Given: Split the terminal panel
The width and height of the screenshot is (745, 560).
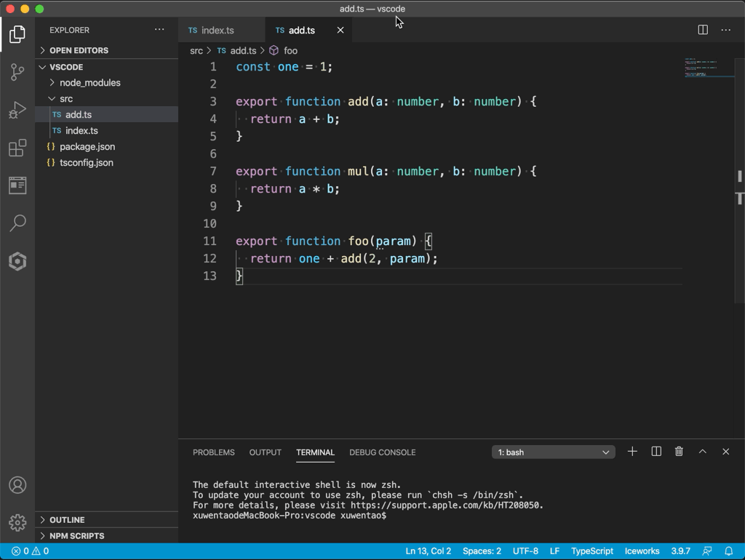Looking at the screenshot, I should [x=656, y=452].
